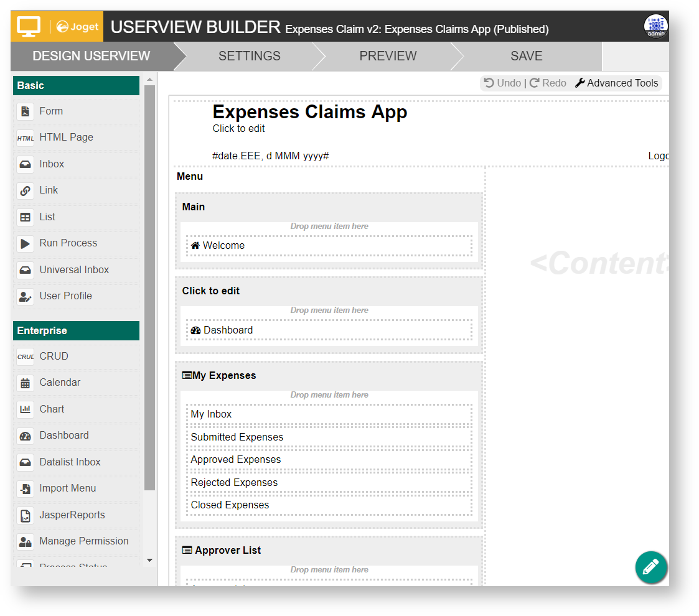Switch to the Design Userview step
Image resolution: width=699 pixels, height=616 pixels.
[x=91, y=56]
